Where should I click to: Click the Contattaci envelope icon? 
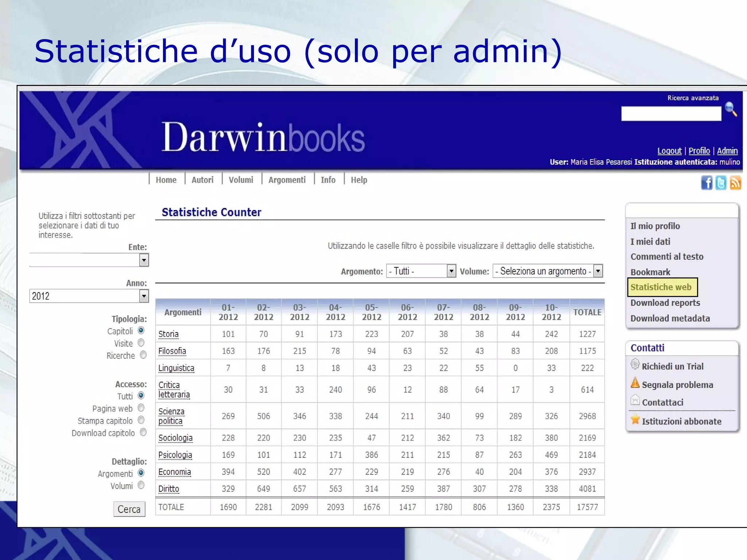tap(635, 400)
